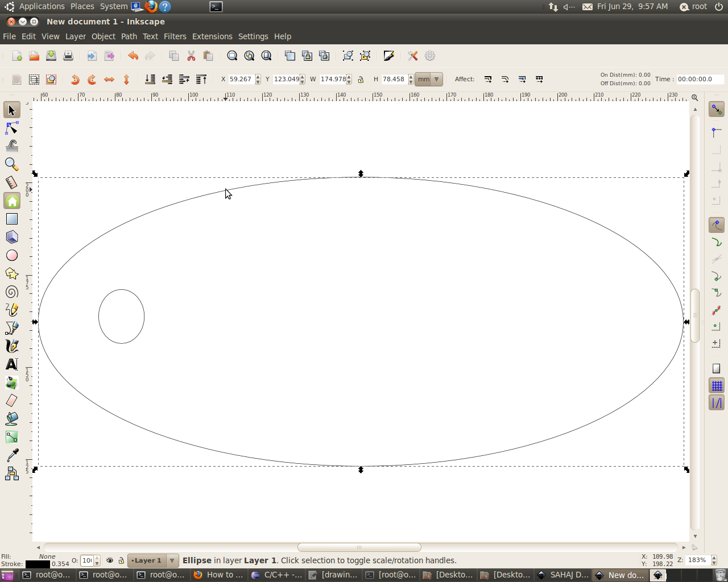Image resolution: width=728 pixels, height=582 pixels.
Task: Click the X position input field
Action: (240, 80)
